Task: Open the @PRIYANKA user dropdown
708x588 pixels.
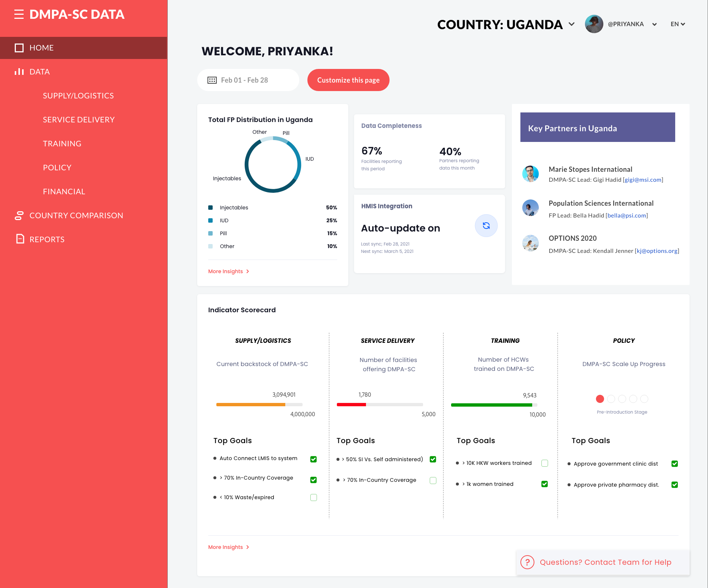Action: 655,24
